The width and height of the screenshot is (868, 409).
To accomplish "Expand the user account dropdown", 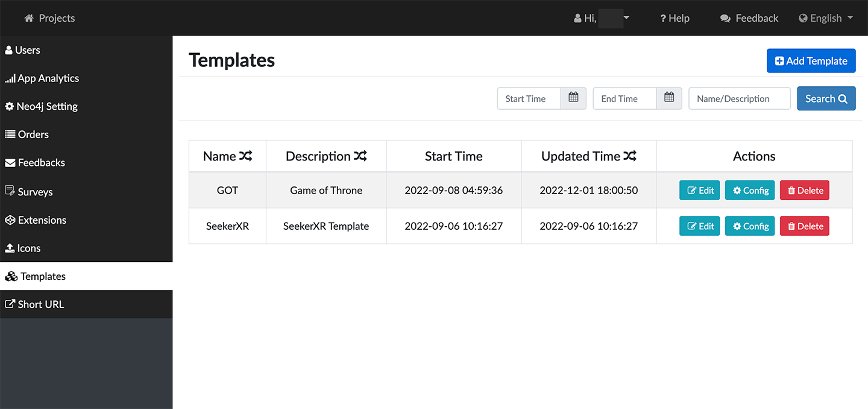I will pyautogui.click(x=626, y=18).
